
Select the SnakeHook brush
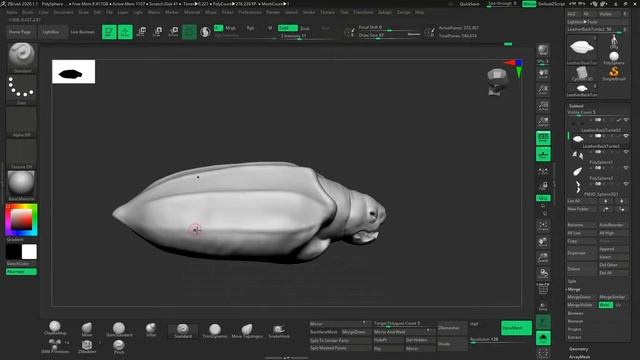[x=279, y=330]
